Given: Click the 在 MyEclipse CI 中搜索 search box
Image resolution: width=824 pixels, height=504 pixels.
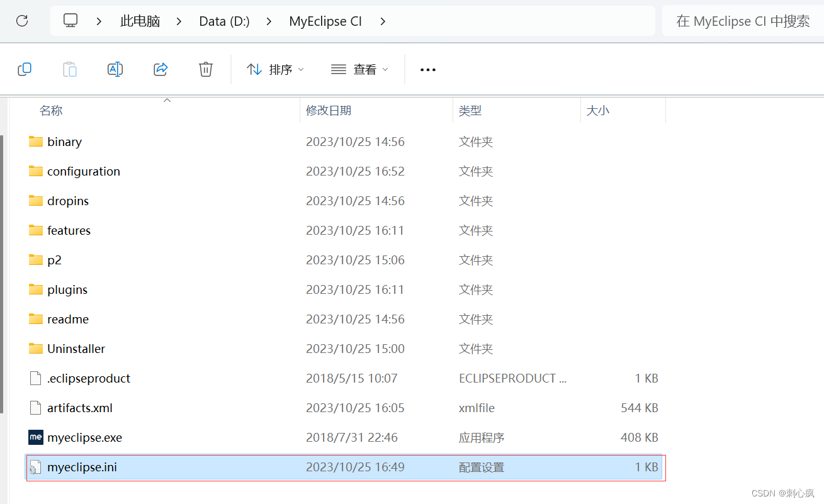Looking at the screenshot, I should (743, 21).
